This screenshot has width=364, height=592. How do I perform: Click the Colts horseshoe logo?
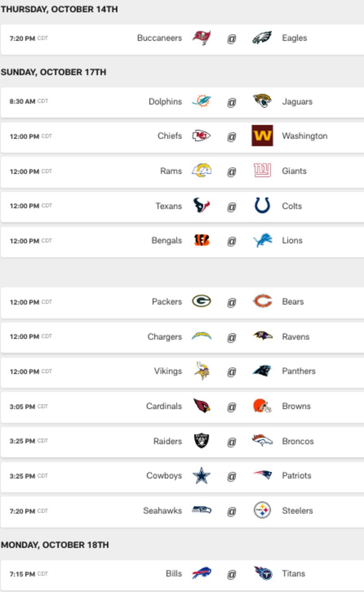click(x=263, y=206)
